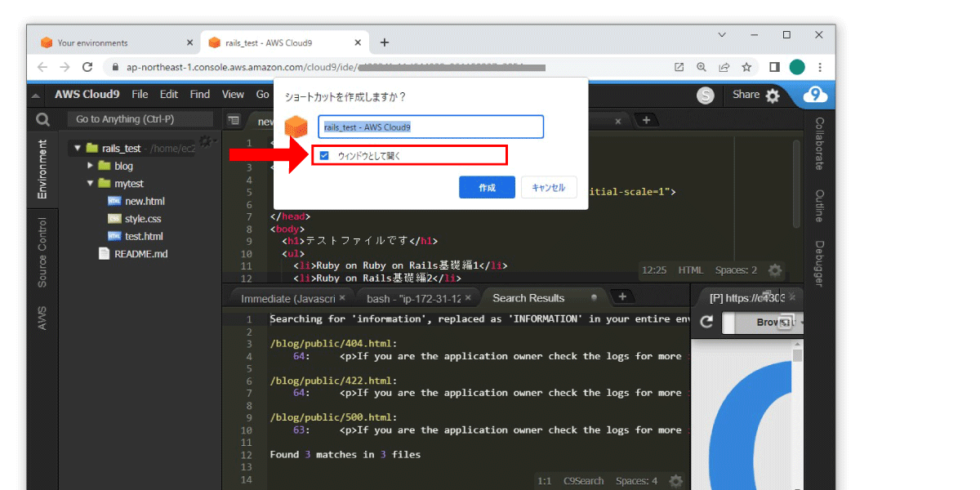Screen dimensions: 980x490
Task: Click the editor status bar gear icon
Action: (x=775, y=270)
